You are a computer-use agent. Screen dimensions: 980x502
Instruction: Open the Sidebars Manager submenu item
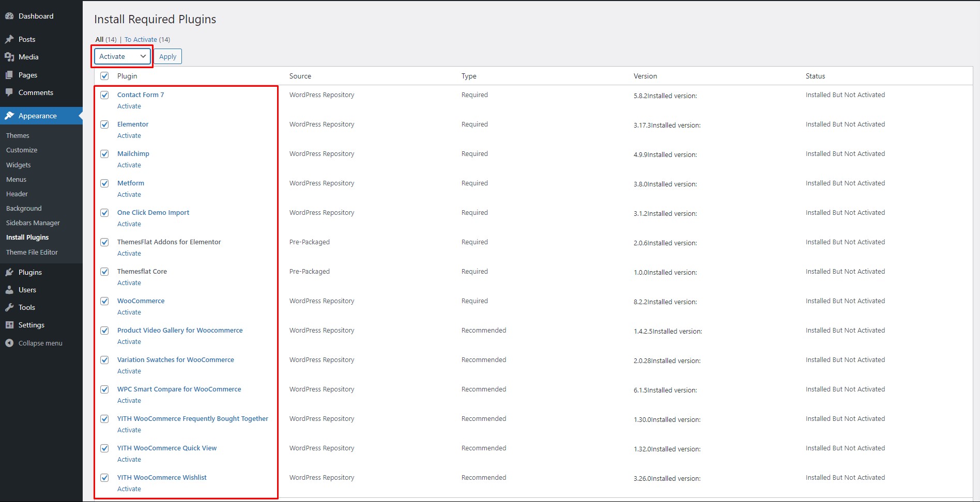(33, 223)
